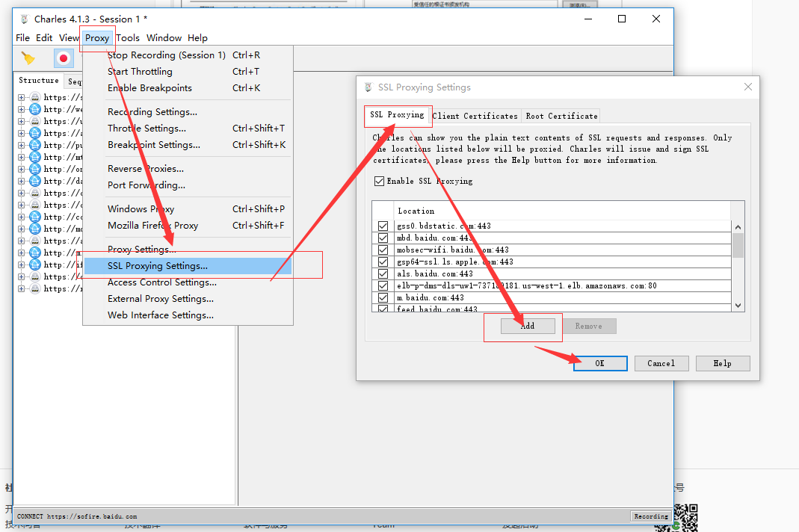The image size is (799, 532).
Task: Click the globe icon next to http://da
Action: pos(34,181)
